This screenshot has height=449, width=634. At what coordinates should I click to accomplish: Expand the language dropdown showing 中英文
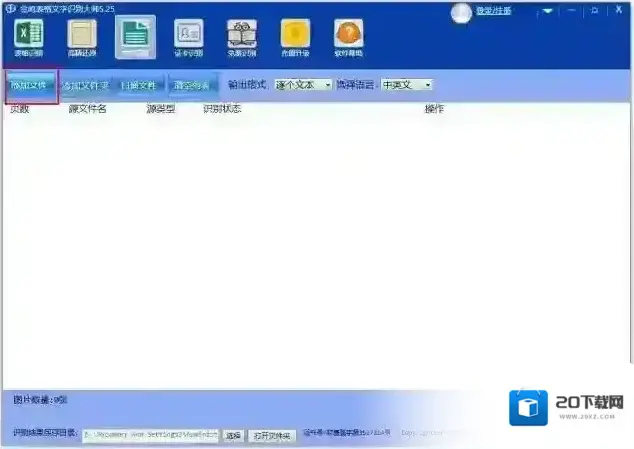point(406,85)
